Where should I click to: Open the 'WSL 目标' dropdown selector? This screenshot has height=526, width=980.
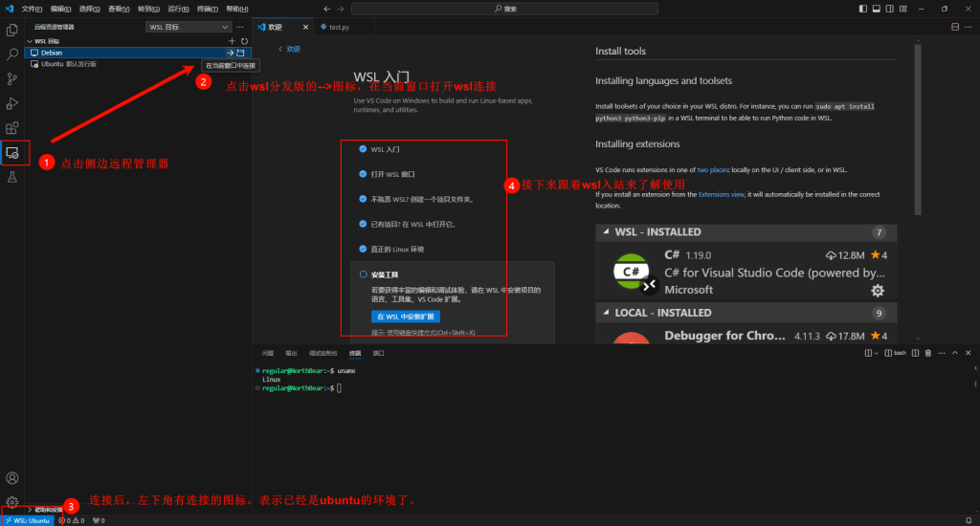(189, 27)
